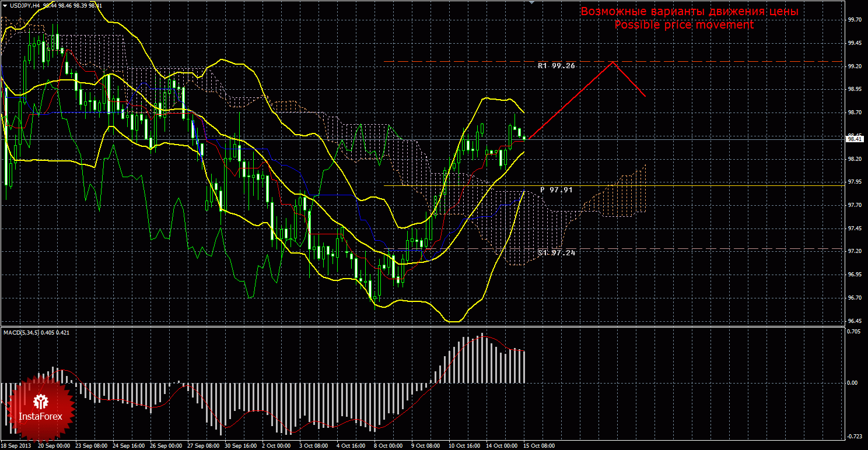Click the P 97.91 pivot label
This screenshot has height=450, width=868.
[556, 189]
